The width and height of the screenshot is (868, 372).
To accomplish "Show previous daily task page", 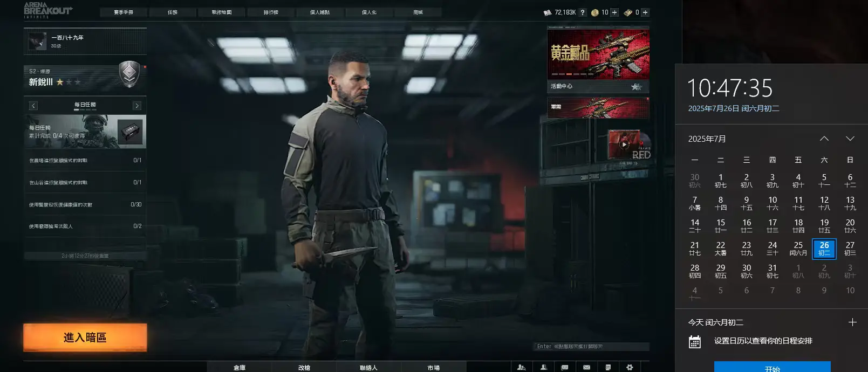I will [x=33, y=106].
